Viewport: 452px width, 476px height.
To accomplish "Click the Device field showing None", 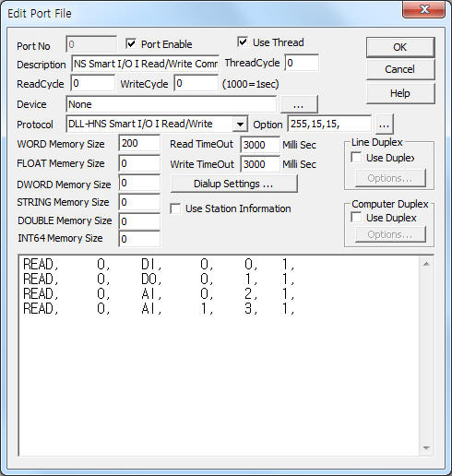I will click(171, 104).
